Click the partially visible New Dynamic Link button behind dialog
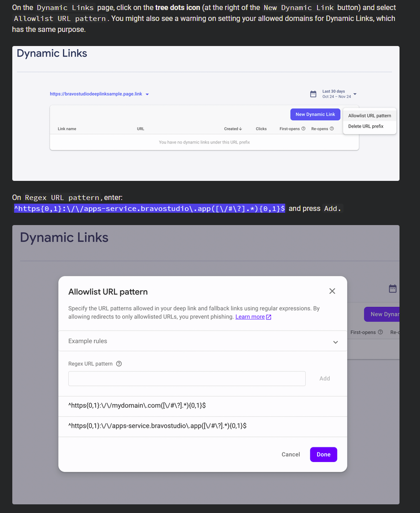 [382, 314]
